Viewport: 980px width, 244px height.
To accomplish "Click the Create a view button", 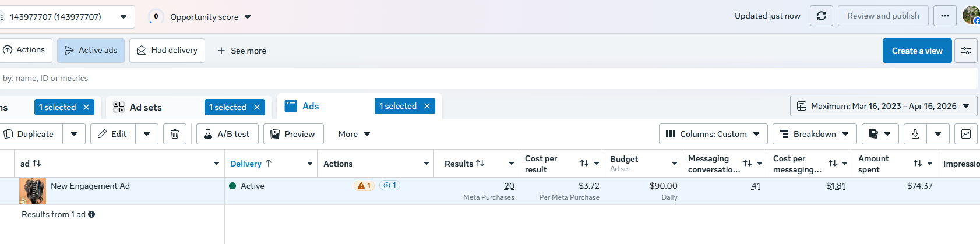I will (x=916, y=51).
